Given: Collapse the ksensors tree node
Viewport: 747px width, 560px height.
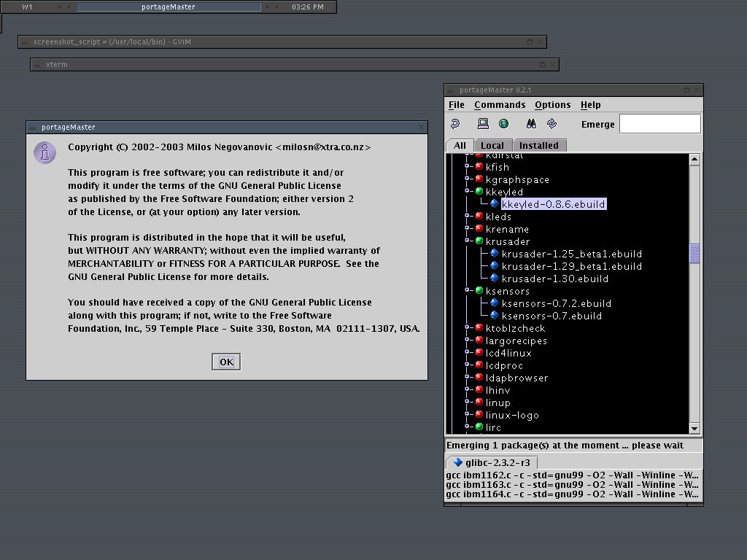Looking at the screenshot, I should click(467, 290).
